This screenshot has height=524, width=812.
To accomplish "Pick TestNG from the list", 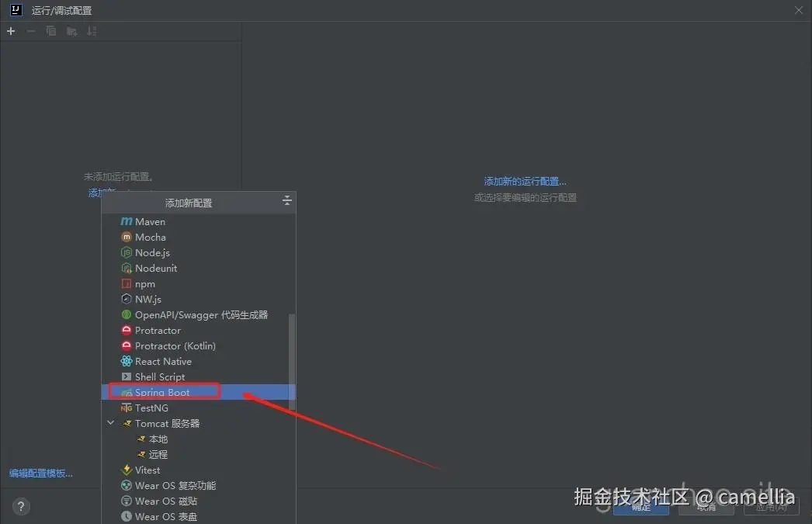I will click(x=198, y=408).
